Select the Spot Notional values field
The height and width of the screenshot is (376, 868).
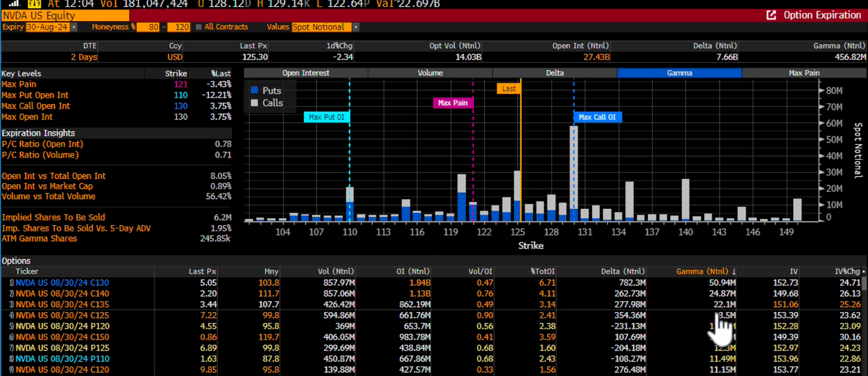point(322,27)
